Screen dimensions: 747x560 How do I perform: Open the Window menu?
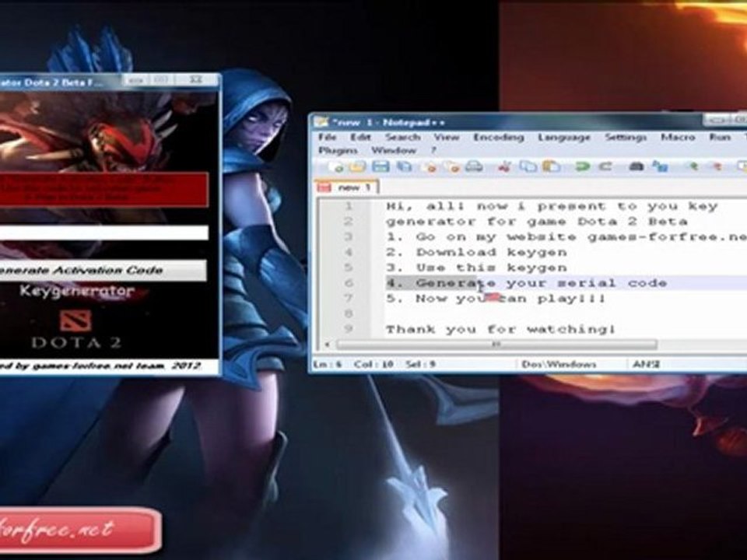tap(394, 150)
